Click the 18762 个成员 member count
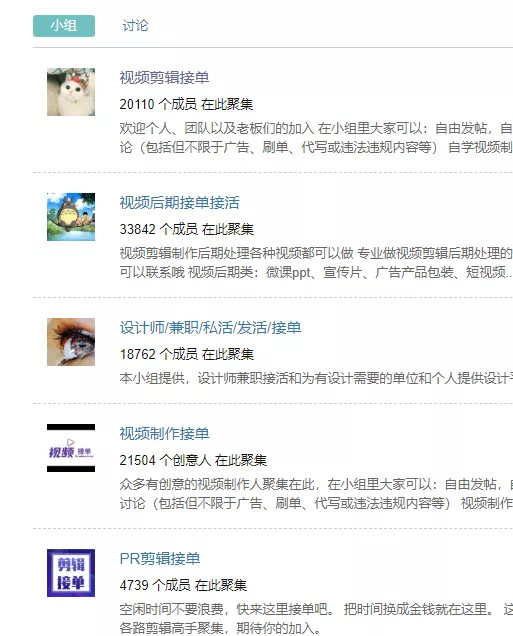 (x=159, y=354)
